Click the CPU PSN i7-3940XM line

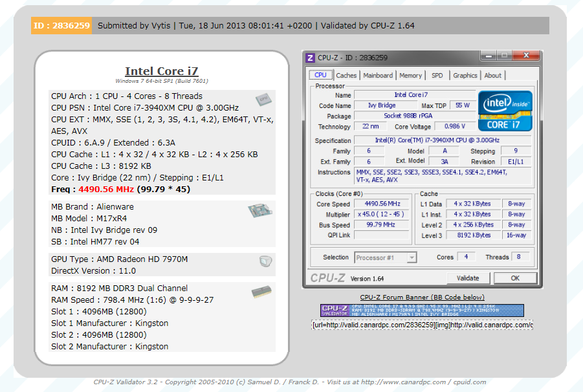coord(145,107)
